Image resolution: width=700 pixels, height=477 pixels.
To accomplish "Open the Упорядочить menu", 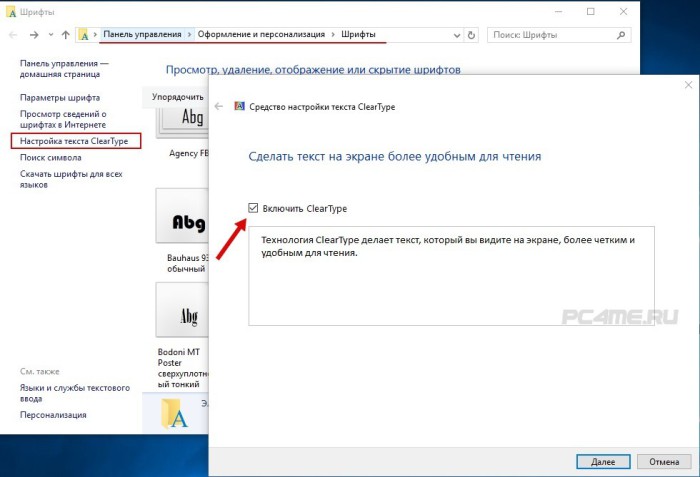I will click(177, 97).
